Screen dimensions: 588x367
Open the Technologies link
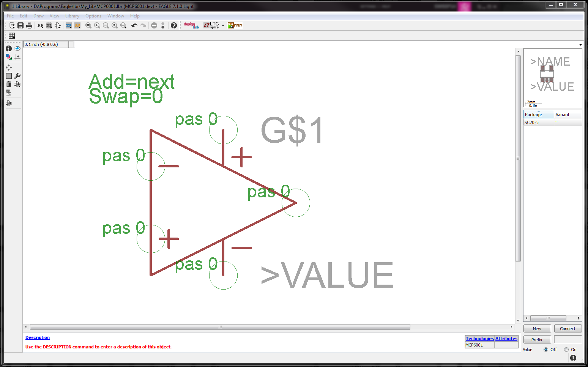[x=479, y=339]
